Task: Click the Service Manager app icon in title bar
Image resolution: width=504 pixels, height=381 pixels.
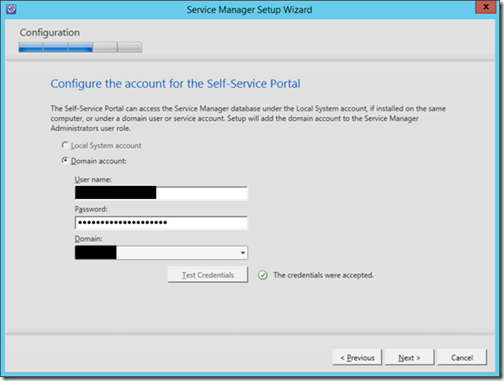Action: coord(11,9)
